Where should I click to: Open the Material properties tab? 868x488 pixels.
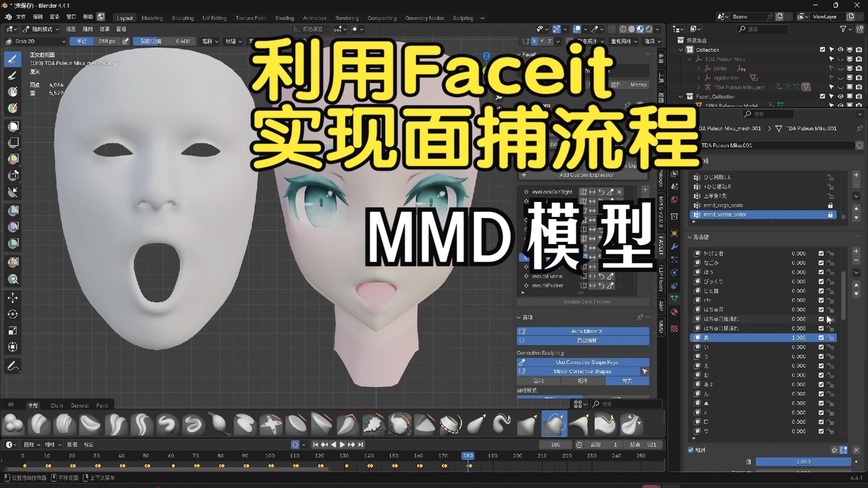click(x=675, y=312)
